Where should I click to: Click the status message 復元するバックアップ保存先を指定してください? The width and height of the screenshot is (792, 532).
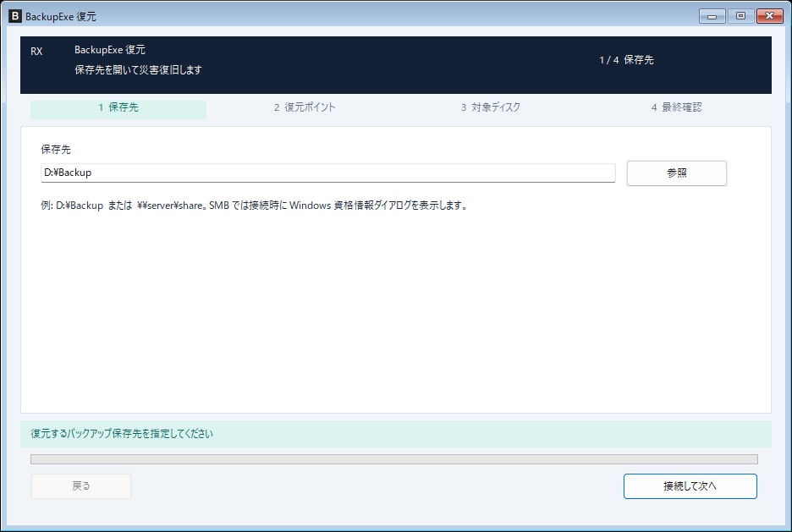(x=122, y=434)
